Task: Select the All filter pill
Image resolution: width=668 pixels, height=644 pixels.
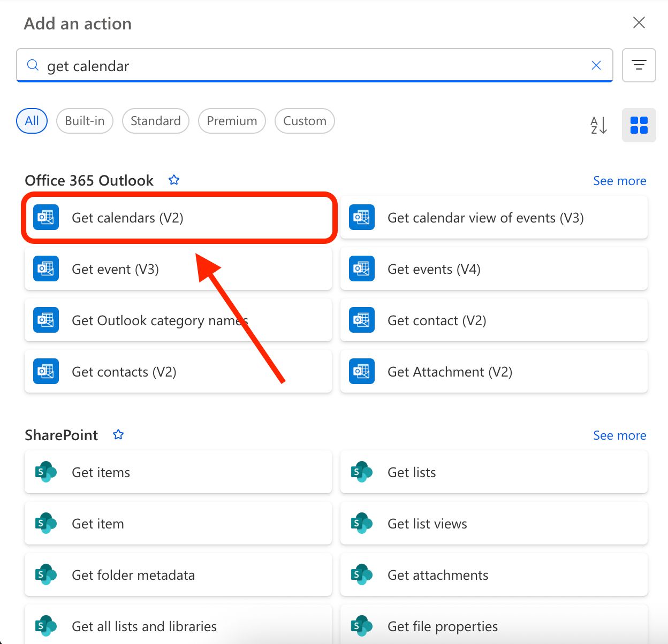Action: pyautogui.click(x=32, y=121)
